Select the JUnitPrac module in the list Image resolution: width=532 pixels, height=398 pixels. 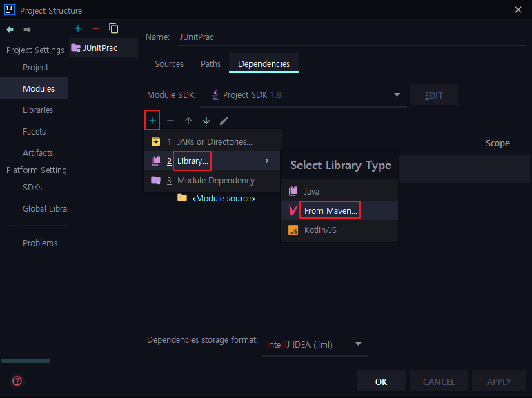104,48
